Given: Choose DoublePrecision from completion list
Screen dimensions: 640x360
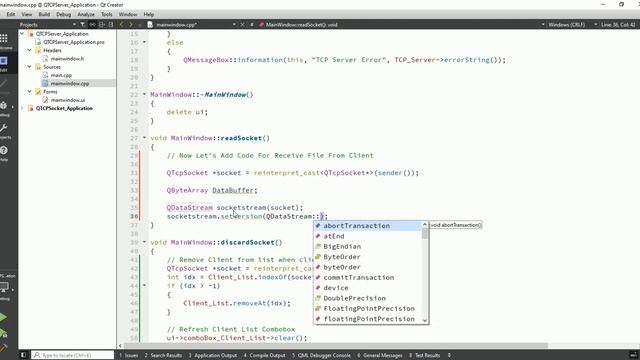Looking at the screenshot, I should tap(368, 298).
